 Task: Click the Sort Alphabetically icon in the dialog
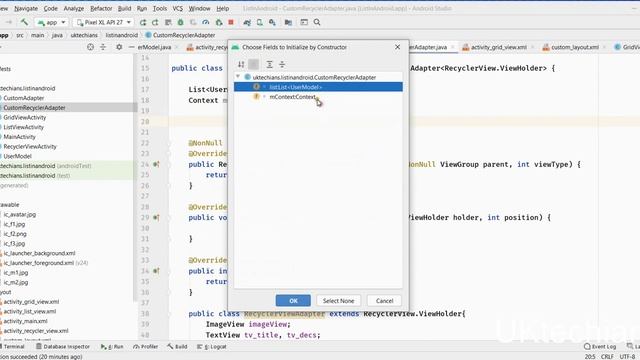[241, 64]
